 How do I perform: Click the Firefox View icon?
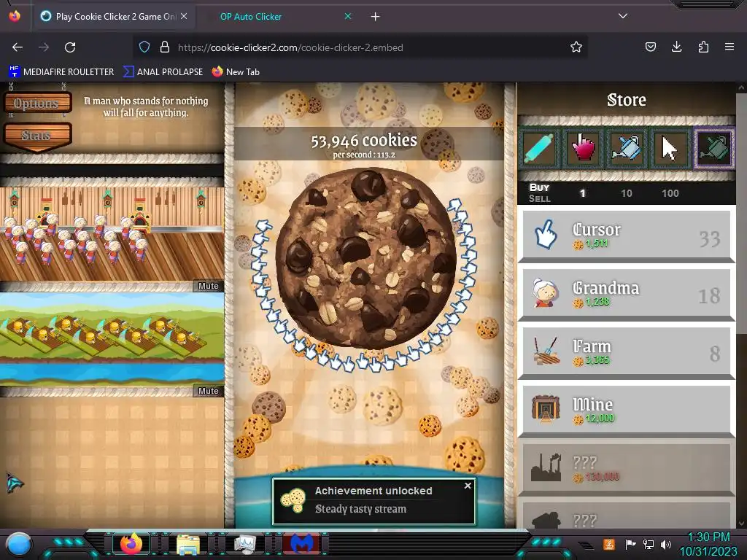(x=15, y=16)
